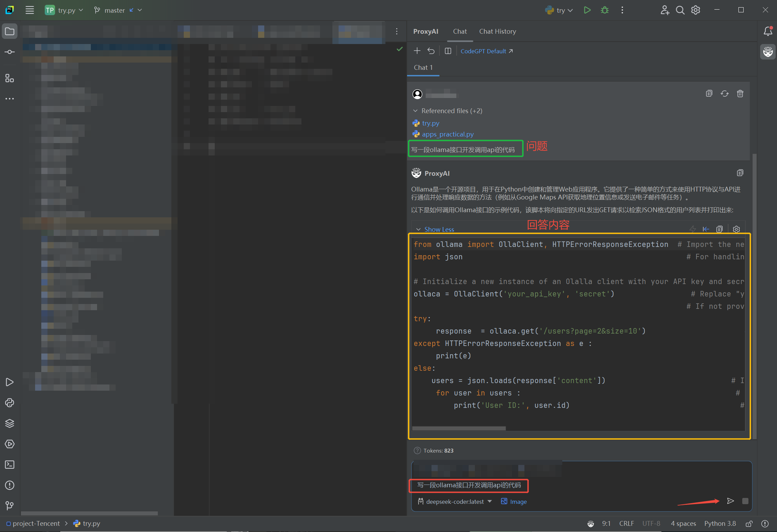The image size is (777, 532).
Task: Click the Debug bug icon
Action: [x=605, y=10]
